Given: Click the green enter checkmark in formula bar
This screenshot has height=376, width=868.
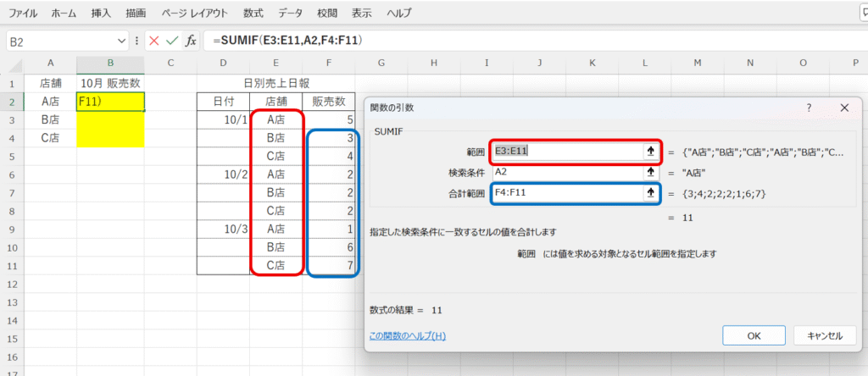Looking at the screenshot, I should pyautogui.click(x=172, y=41).
